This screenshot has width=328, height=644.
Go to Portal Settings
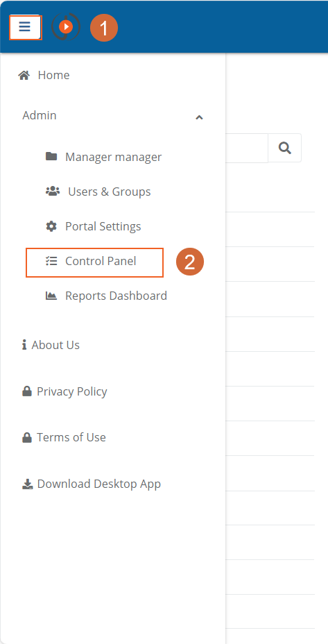[x=103, y=226]
